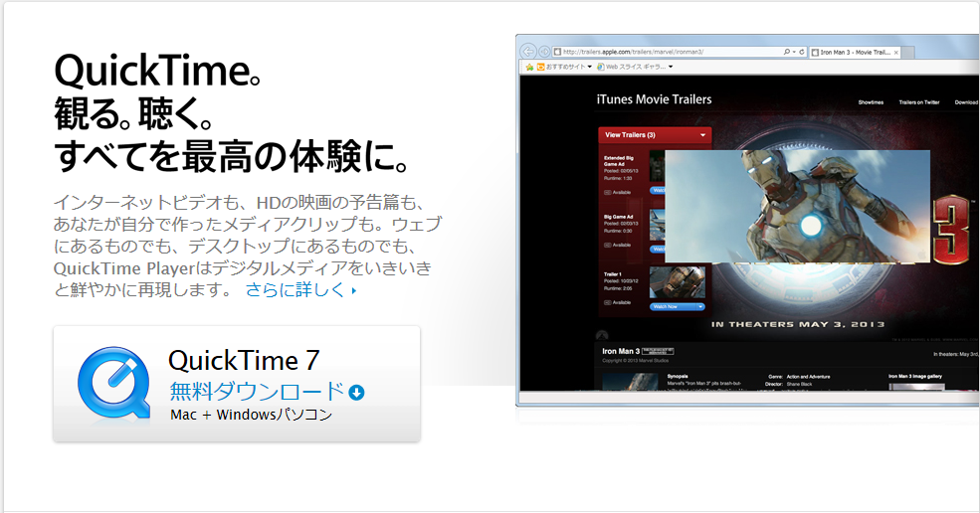The height and width of the screenshot is (513, 980).
Task: Click the すべてを最高の体験に。 headline
Action: (233, 155)
